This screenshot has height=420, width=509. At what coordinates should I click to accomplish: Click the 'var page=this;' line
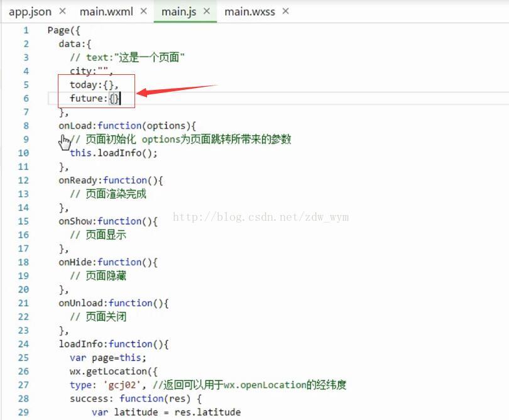[108, 358]
